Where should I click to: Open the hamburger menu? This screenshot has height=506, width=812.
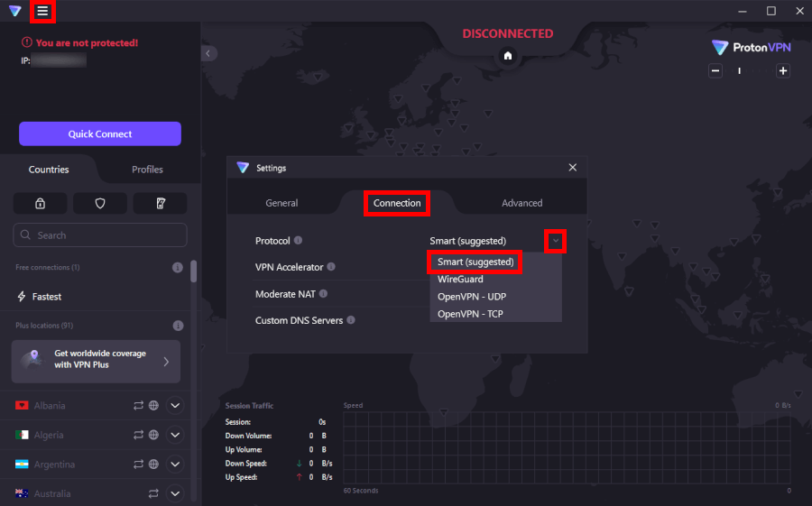pyautogui.click(x=42, y=11)
